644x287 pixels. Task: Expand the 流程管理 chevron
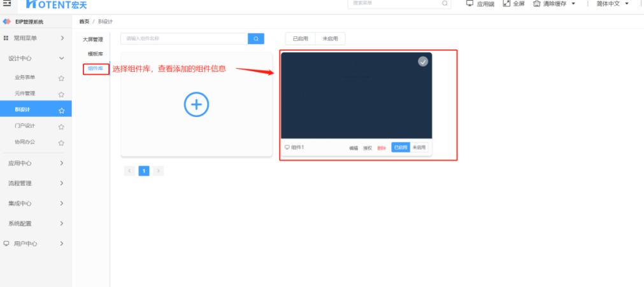pyautogui.click(x=62, y=183)
